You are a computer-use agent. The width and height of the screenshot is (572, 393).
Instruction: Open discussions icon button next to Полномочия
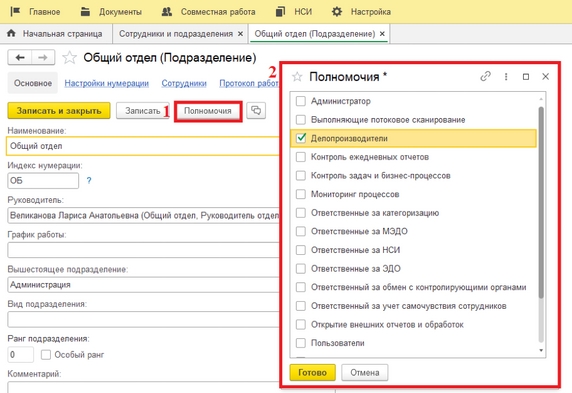(256, 110)
